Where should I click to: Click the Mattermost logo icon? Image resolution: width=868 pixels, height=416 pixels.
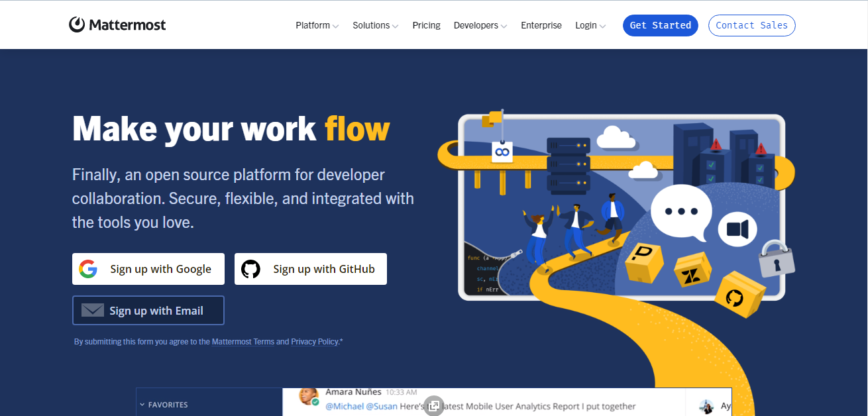tap(78, 25)
